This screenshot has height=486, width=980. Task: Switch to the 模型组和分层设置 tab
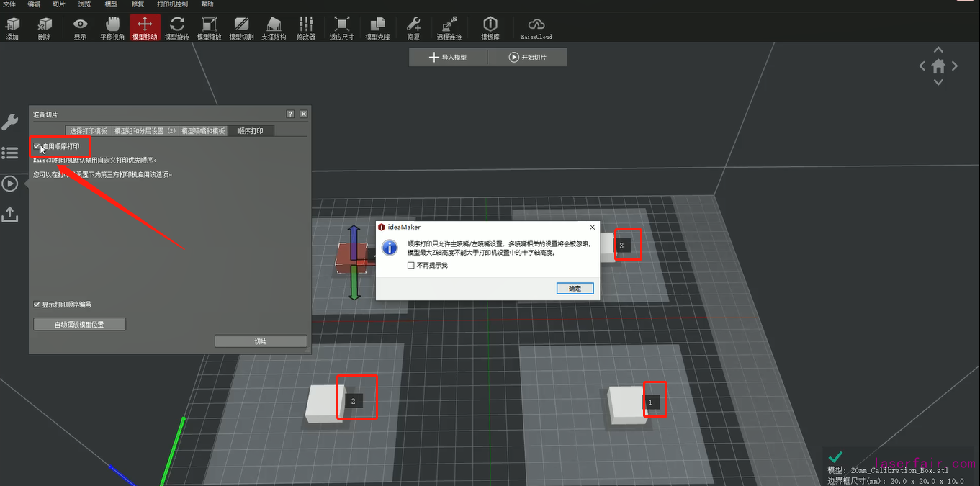click(x=145, y=131)
